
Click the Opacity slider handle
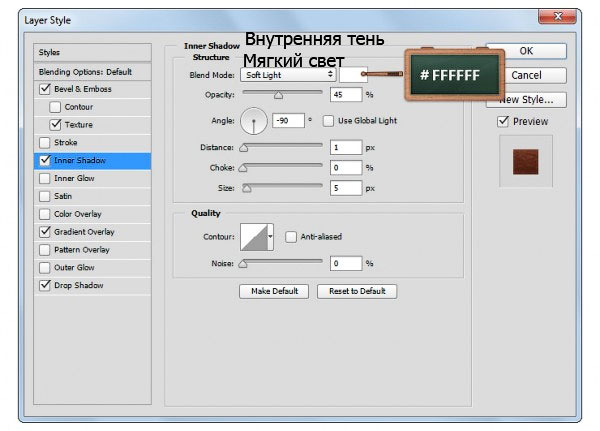tap(279, 95)
